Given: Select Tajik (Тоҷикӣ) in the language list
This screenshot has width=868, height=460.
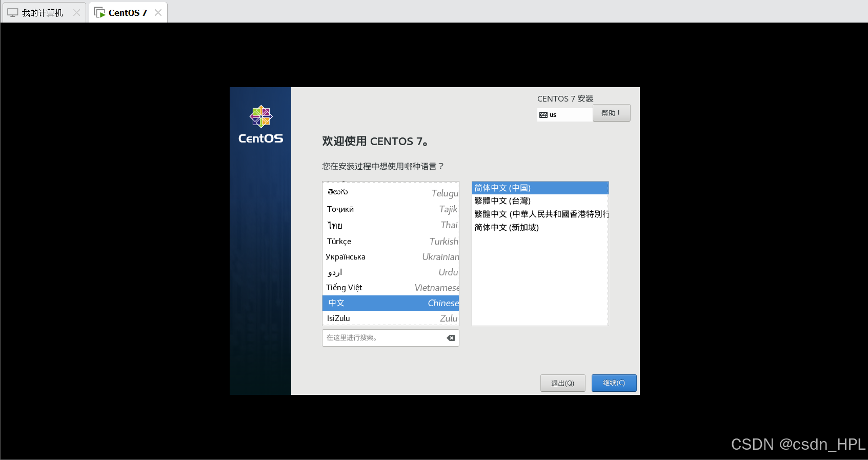Looking at the screenshot, I should [x=391, y=209].
